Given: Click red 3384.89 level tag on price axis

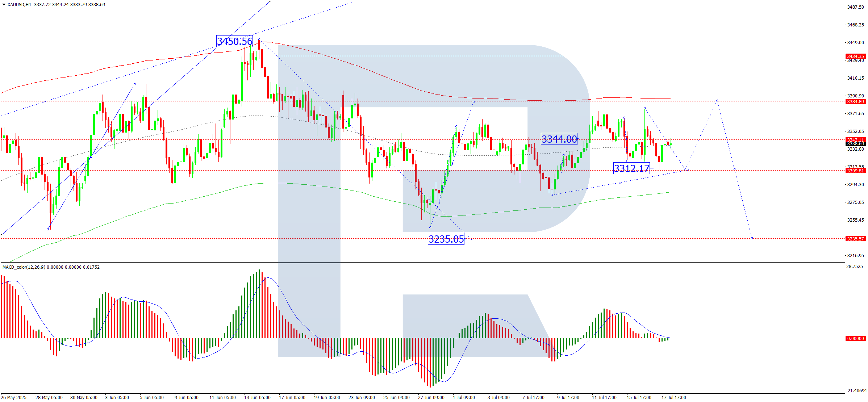Looking at the screenshot, I should click(x=855, y=101).
